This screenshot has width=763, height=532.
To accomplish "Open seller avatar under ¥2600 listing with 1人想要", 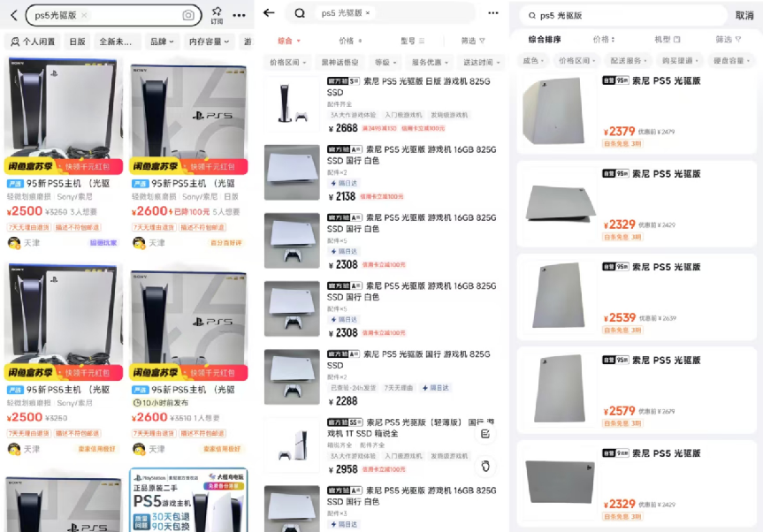I will click(x=139, y=449).
